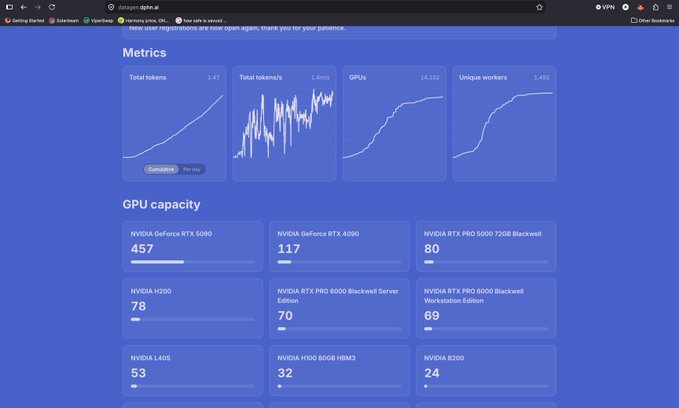Click the Metrics heading

(144, 53)
